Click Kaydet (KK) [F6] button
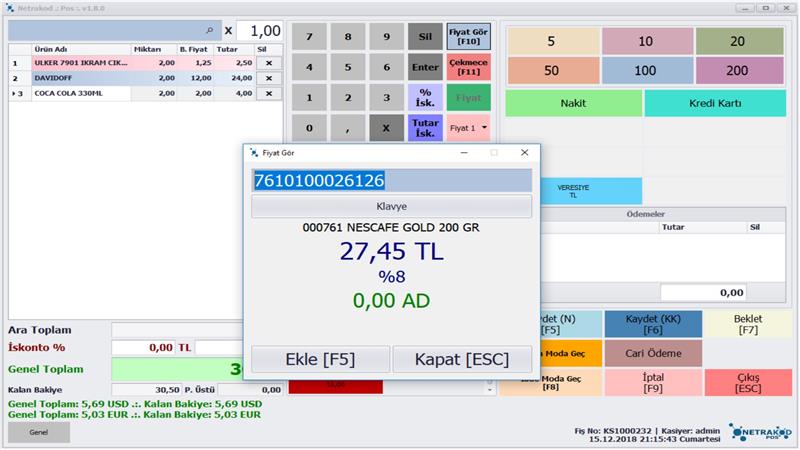 653,324
